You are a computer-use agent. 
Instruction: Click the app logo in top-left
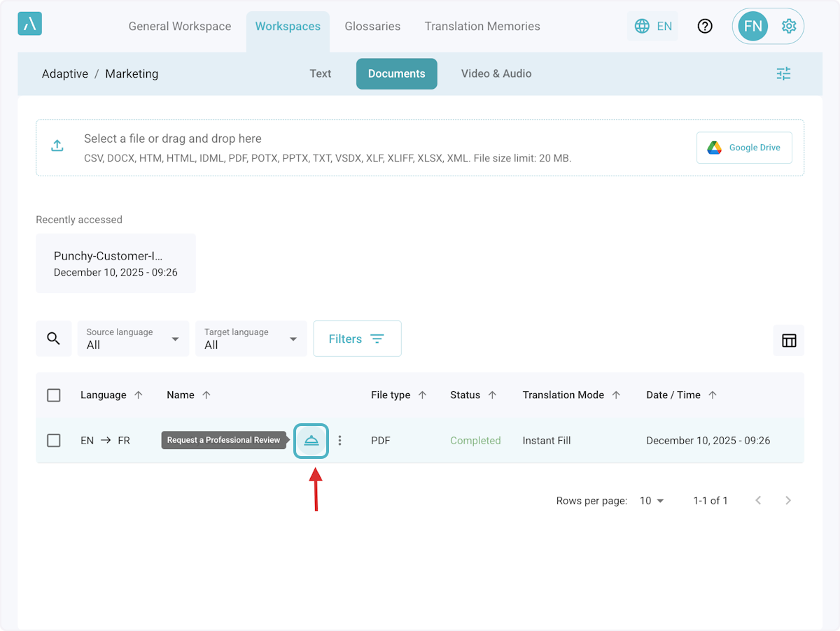[x=30, y=24]
